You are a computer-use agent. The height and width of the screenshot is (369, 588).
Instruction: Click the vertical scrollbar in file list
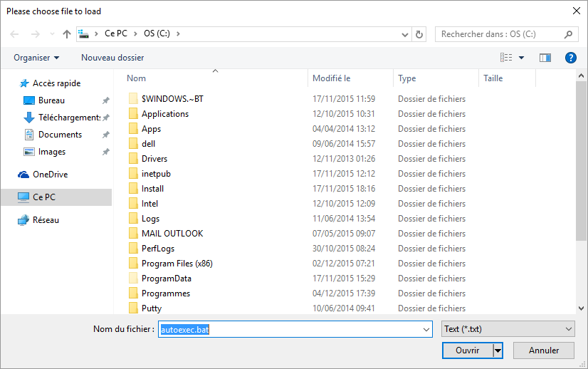tap(582, 164)
